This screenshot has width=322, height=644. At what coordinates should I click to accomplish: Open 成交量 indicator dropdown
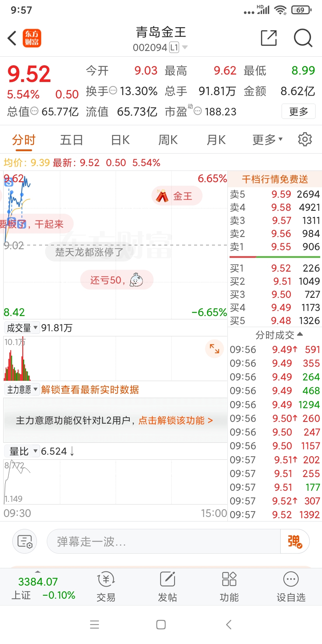click(x=22, y=328)
